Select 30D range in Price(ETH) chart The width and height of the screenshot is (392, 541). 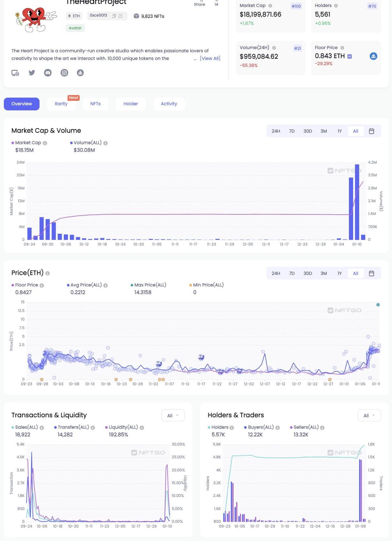pos(308,273)
